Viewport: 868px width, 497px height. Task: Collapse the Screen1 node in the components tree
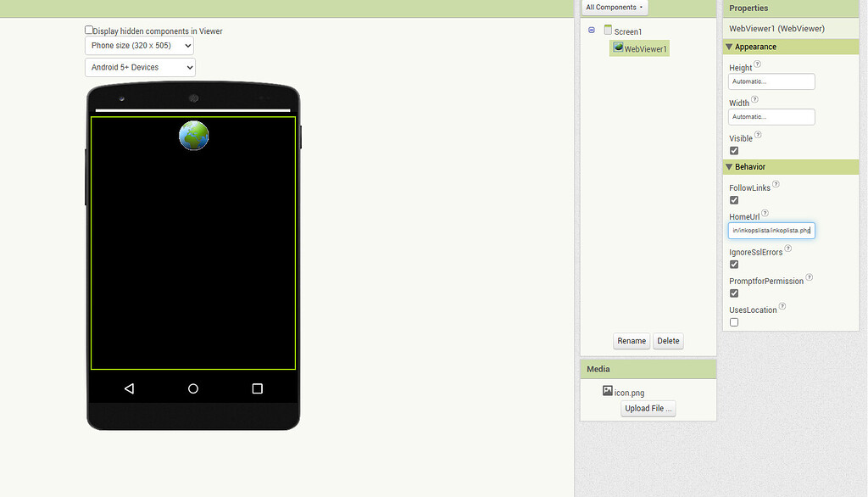pyautogui.click(x=591, y=31)
